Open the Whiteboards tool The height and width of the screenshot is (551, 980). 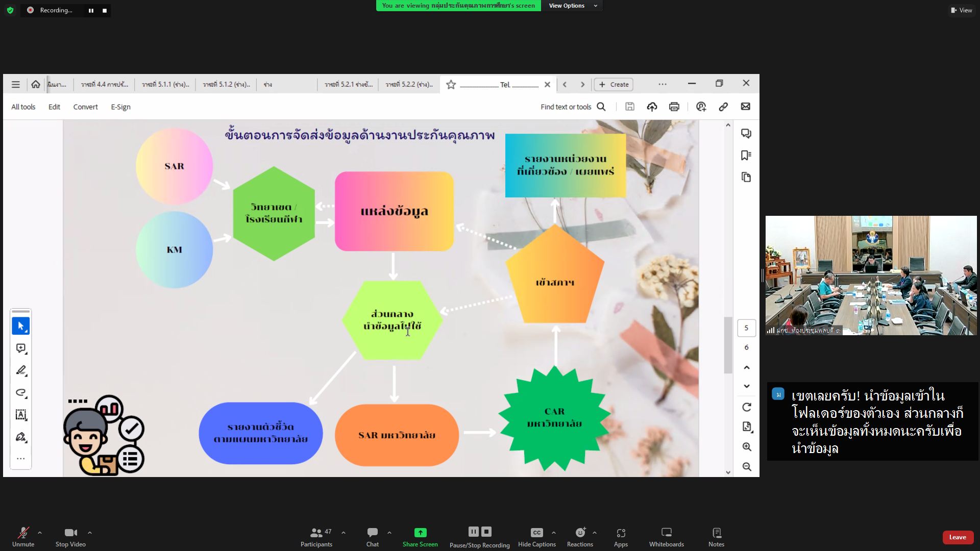pyautogui.click(x=666, y=537)
